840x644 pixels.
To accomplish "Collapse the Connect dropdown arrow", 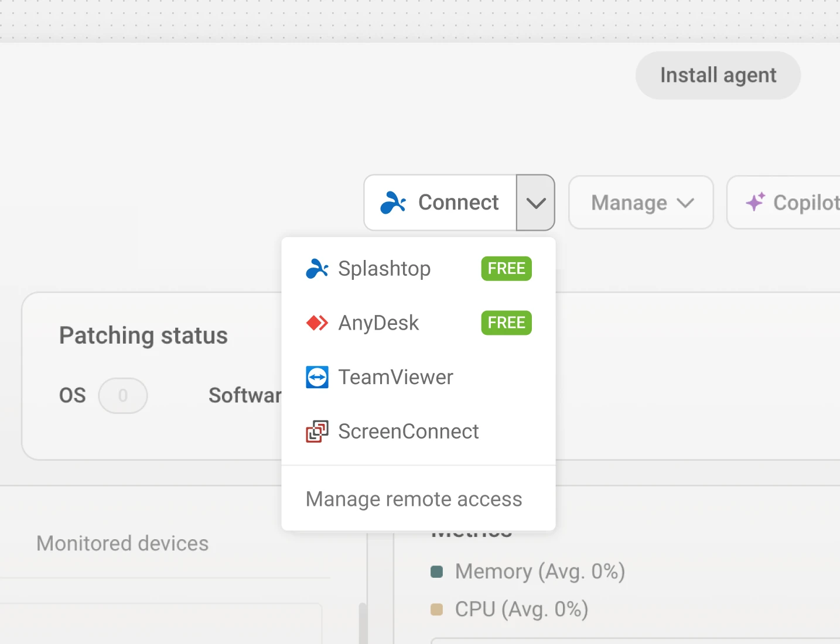I will (535, 203).
